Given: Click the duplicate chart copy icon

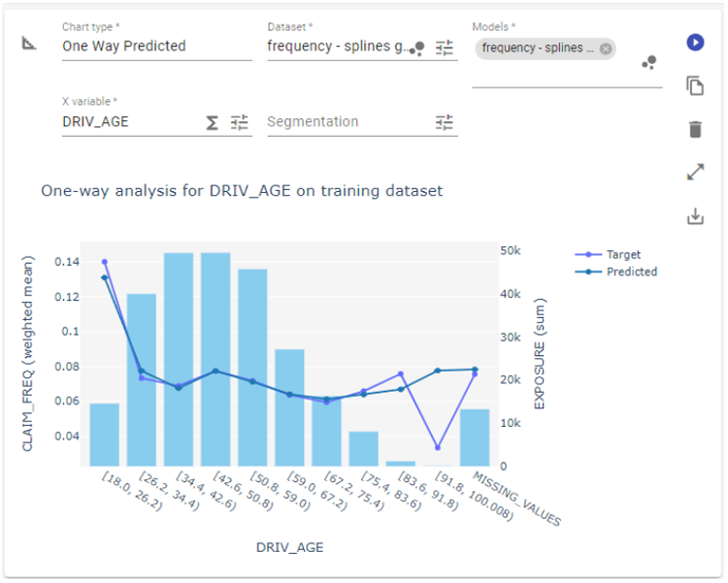Looking at the screenshot, I should pyautogui.click(x=694, y=86).
